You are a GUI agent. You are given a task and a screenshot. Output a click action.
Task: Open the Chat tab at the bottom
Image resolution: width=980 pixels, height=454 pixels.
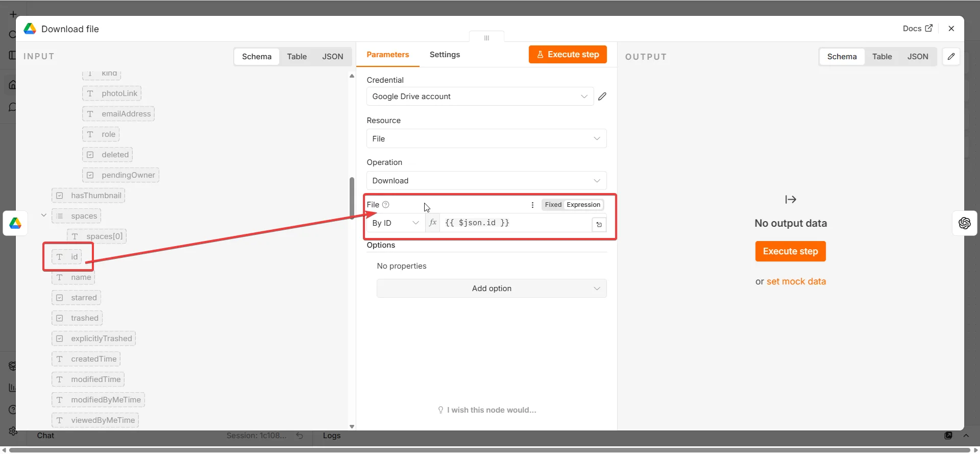(x=45, y=436)
